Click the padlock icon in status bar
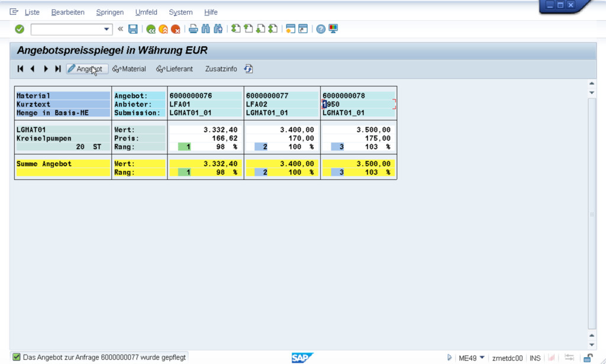This screenshot has height=364, width=606. pyautogui.click(x=588, y=358)
